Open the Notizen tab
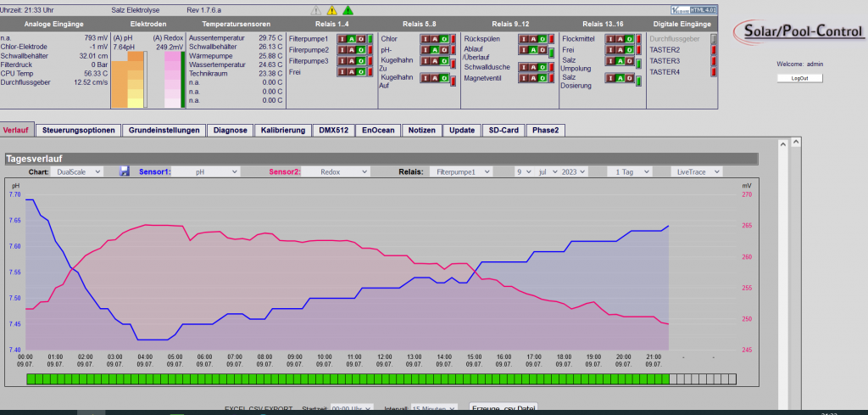 tap(422, 130)
